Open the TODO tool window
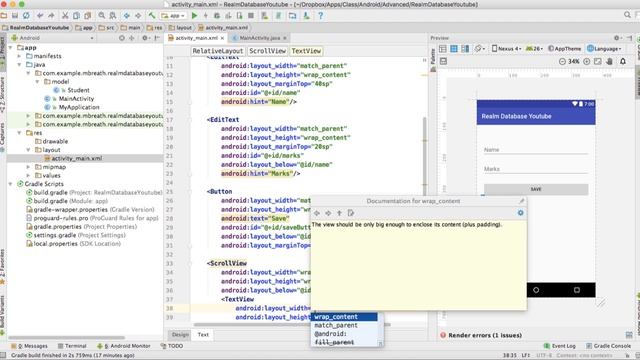Screen dimensions: 640x360 pyautogui.click(x=172, y=346)
